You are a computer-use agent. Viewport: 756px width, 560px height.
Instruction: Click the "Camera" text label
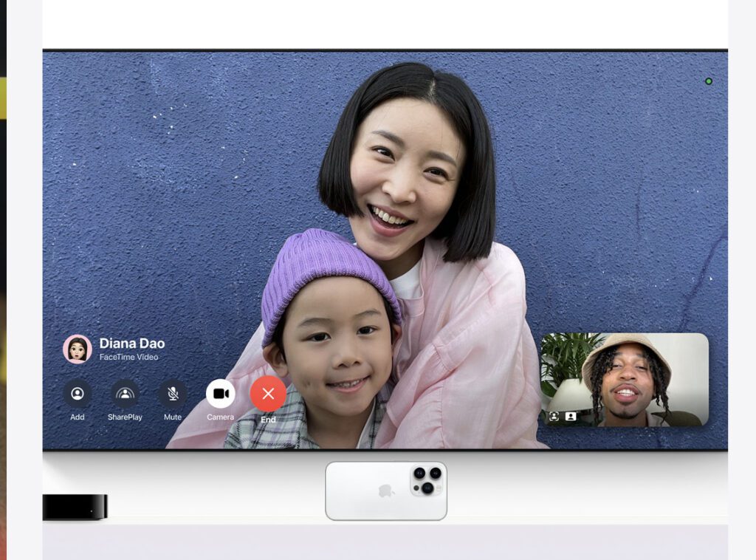click(220, 417)
